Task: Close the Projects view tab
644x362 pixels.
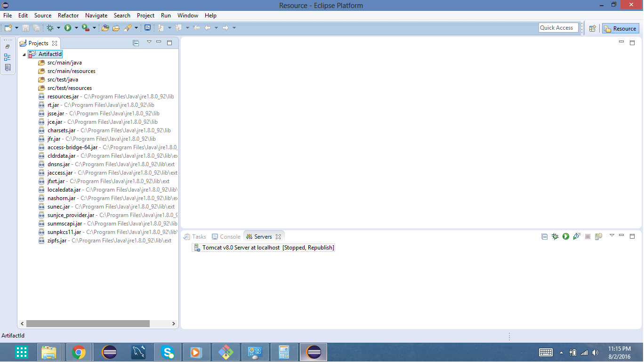Action: pyautogui.click(x=55, y=43)
